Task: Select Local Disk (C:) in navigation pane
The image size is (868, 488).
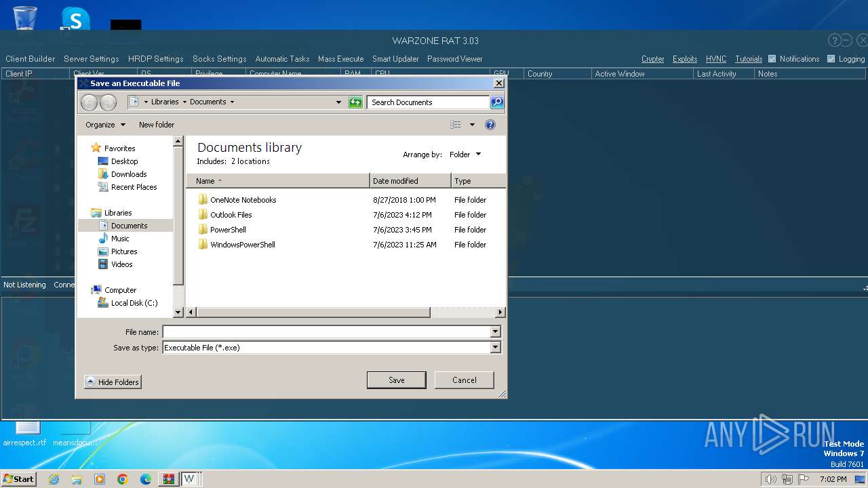Action: (x=127, y=303)
